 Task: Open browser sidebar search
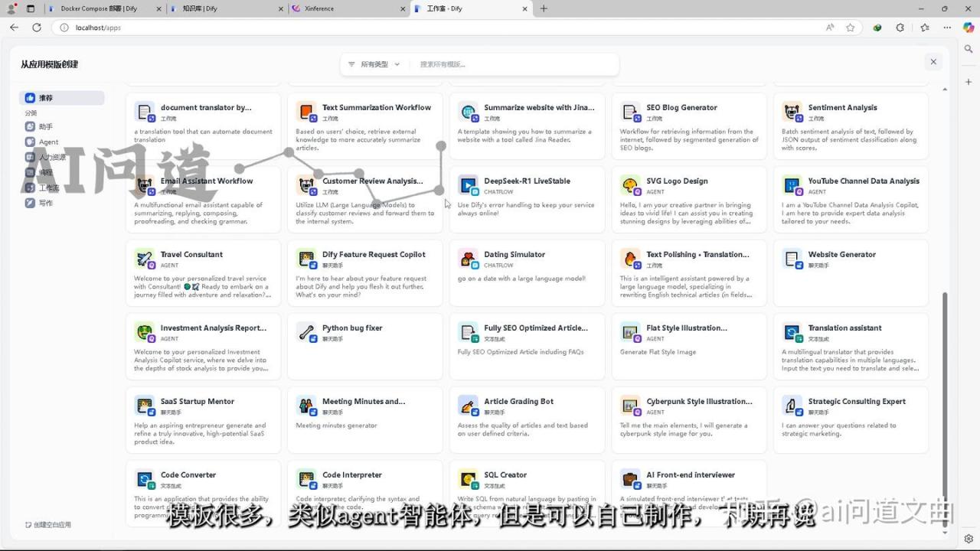[x=969, y=49]
